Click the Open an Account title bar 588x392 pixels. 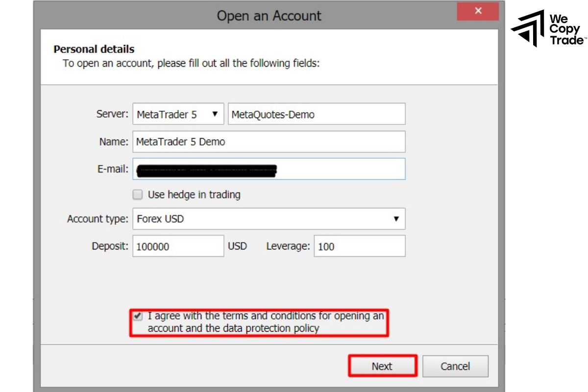pos(269,16)
